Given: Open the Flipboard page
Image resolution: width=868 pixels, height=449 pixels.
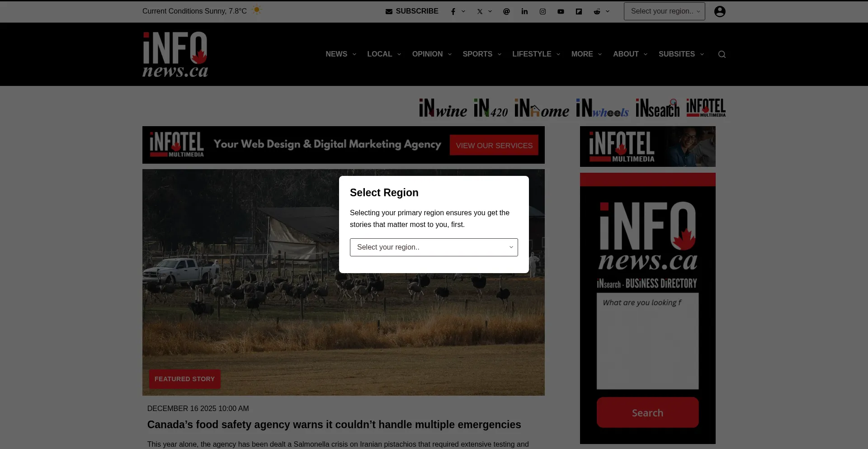Looking at the screenshot, I should tap(579, 11).
